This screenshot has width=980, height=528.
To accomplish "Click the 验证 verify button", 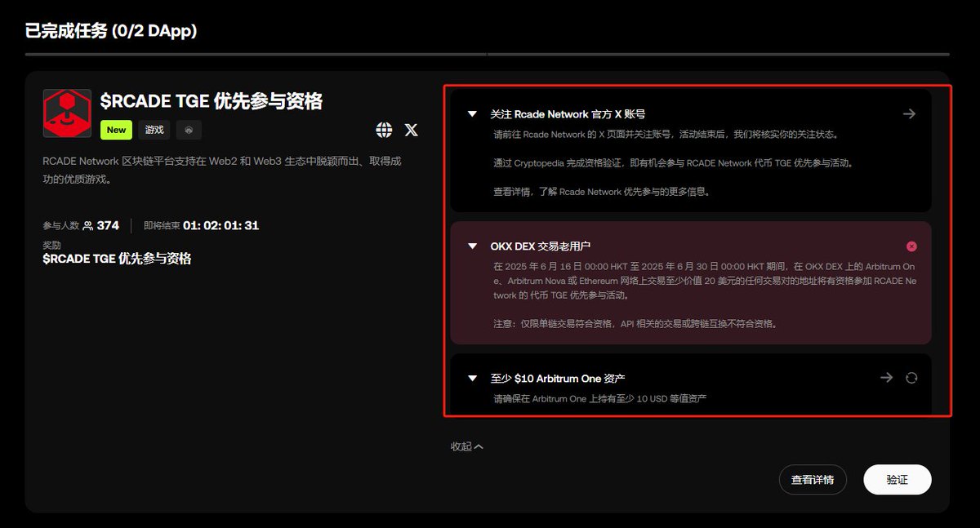I will (898, 480).
